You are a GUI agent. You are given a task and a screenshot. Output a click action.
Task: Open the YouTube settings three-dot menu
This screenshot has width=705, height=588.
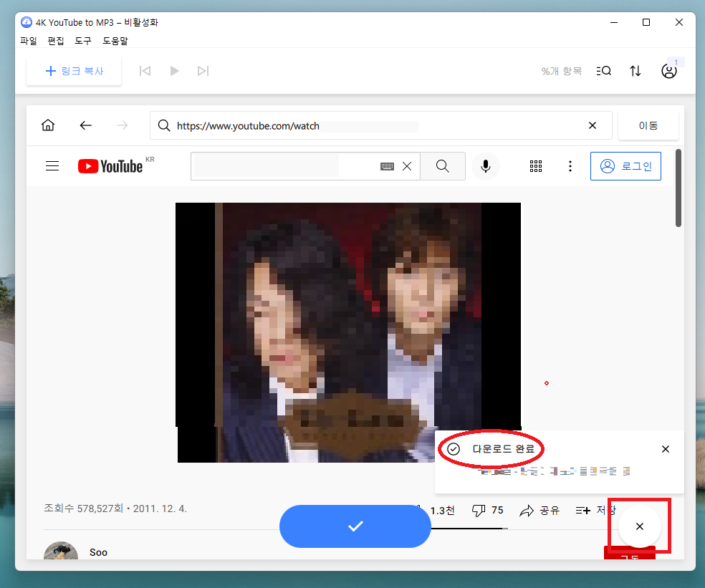(570, 166)
